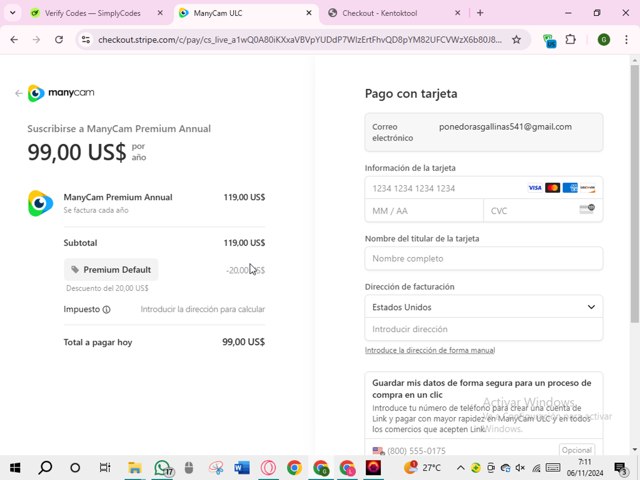Click the Mastercard card icon

(x=552, y=188)
